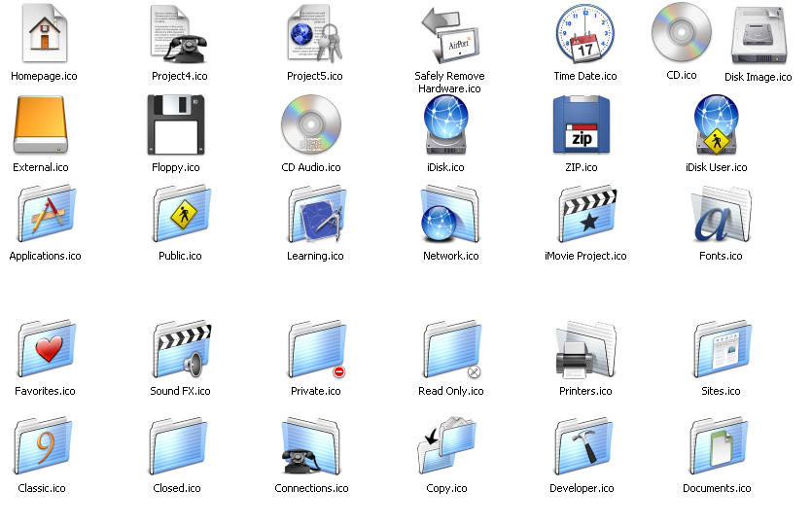The height and width of the screenshot is (526, 812).
Task: Select the "Fonts.ico" text label
Action: pyautogui.click(x=721, y=256)
